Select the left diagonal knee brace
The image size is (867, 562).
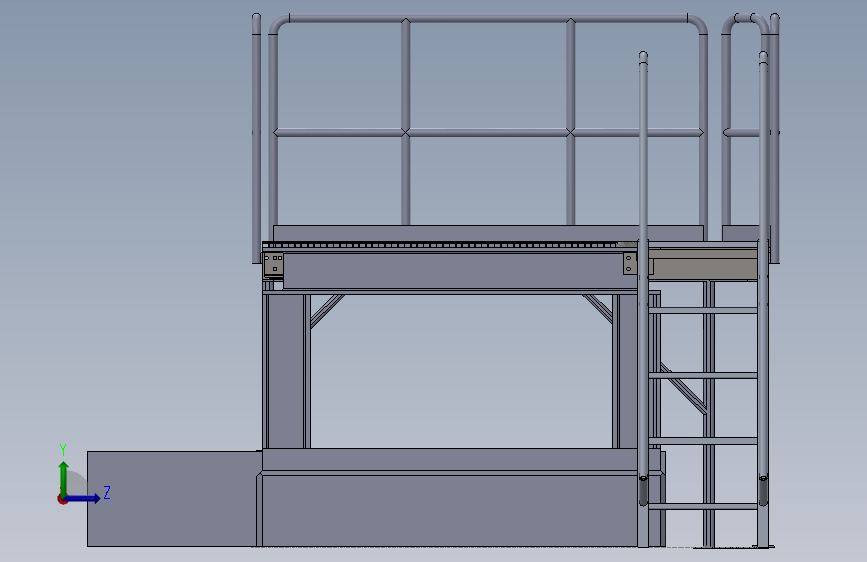(x=327, y=310)
